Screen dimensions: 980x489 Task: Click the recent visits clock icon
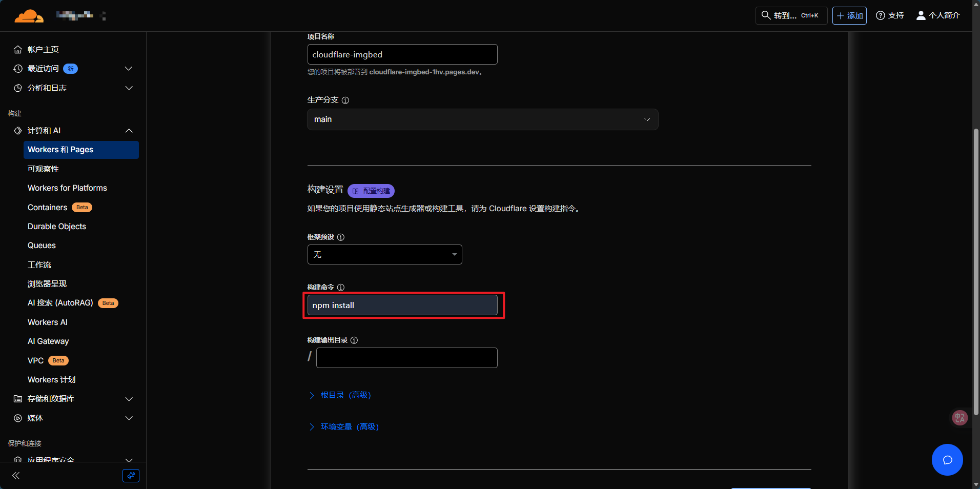pyautogui.click(x=18, y=69)
